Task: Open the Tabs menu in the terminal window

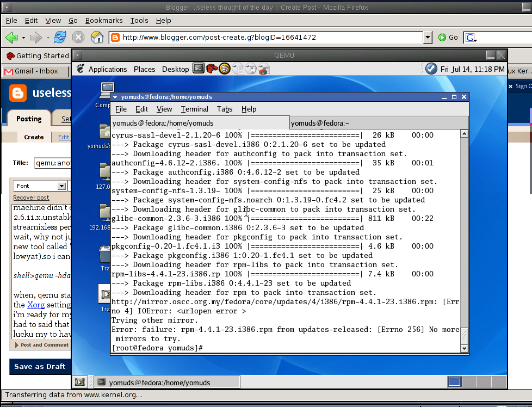Action: click(225, 109)
